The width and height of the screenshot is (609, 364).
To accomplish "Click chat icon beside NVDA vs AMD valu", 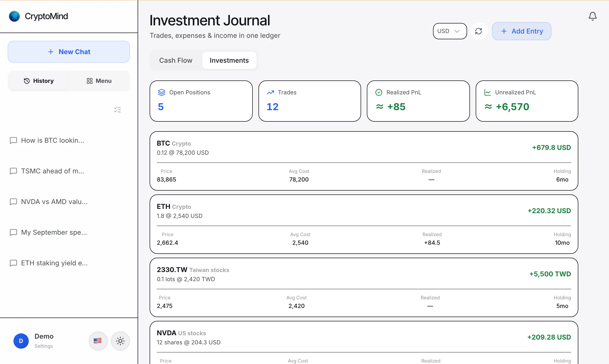I will 13,202.
